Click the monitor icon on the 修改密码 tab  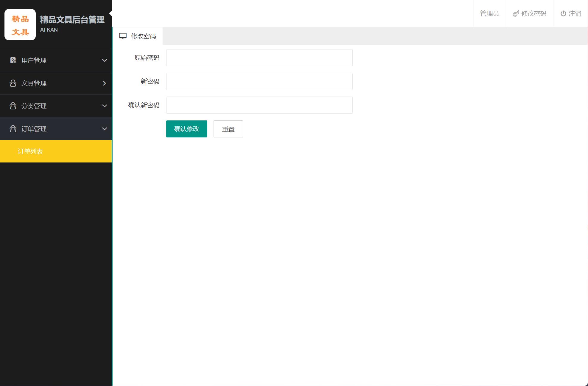coord(123,35)
